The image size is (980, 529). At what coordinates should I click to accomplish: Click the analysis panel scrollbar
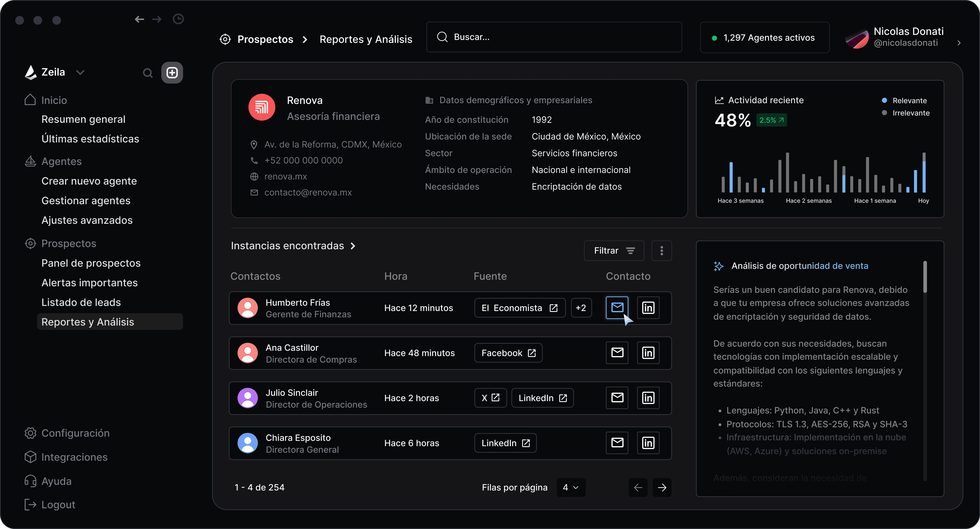point(925,277)
